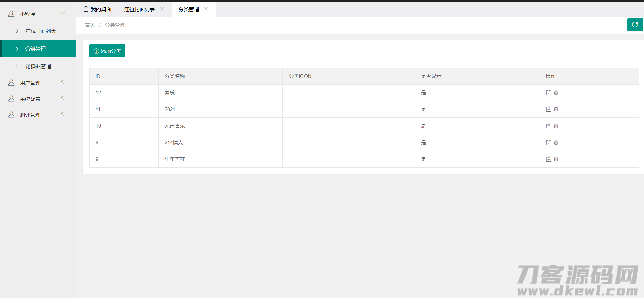The width and height of the screenshot is (644, 298).
Task: Close the 红包封面列表 tab
Action: point(162,9)
